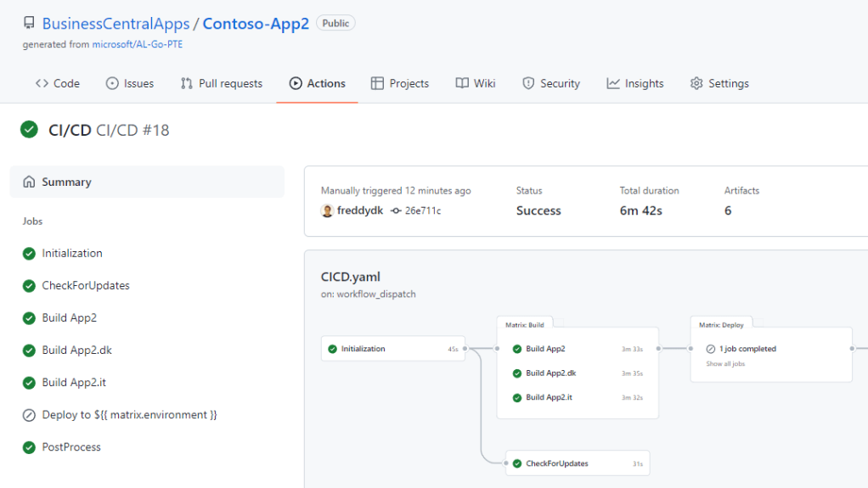Open the microsoft/AL-Go-PTE template link
868x488 pixels.
tap(138, 44)
